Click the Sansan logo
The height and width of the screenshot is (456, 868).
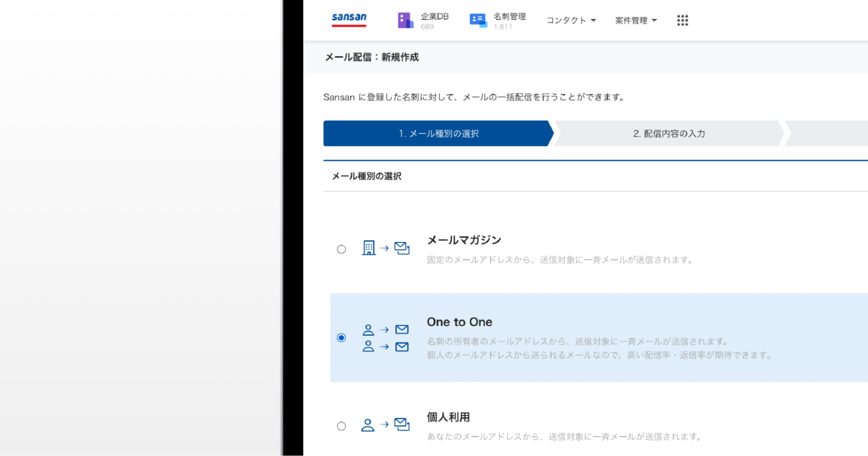[x=349, y=19]
